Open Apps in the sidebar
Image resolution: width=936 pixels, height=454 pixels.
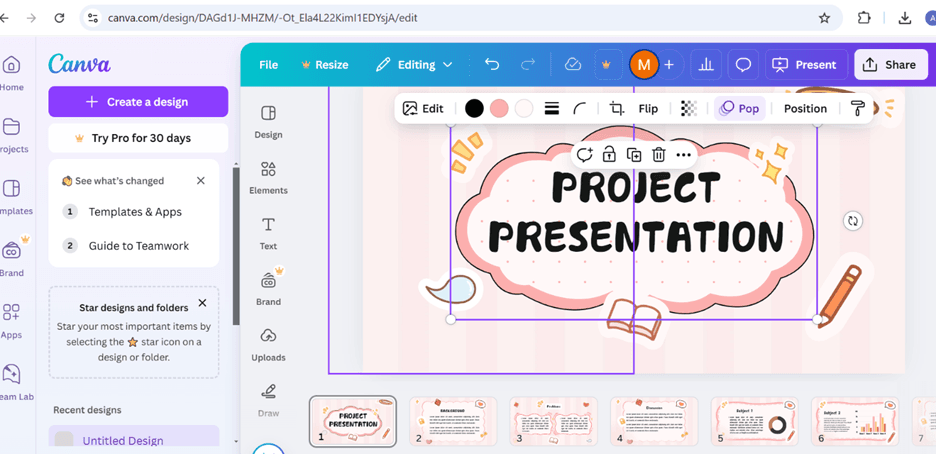point(11,321)
